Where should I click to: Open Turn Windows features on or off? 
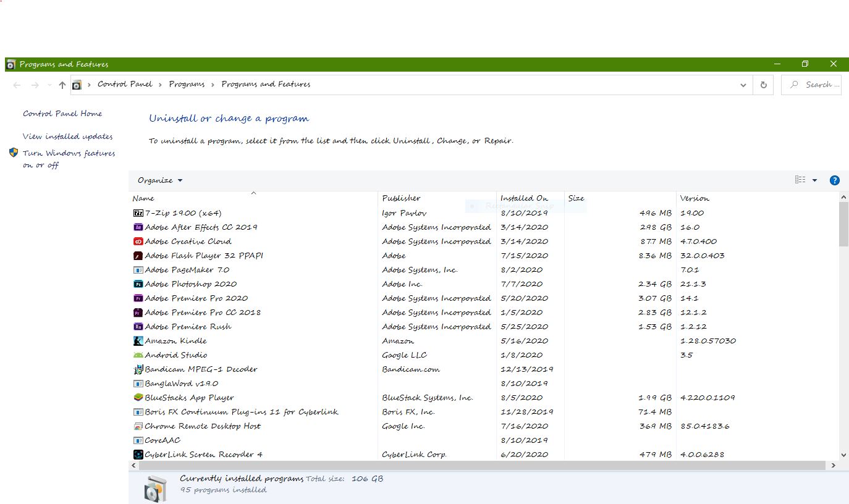[69, 159]
